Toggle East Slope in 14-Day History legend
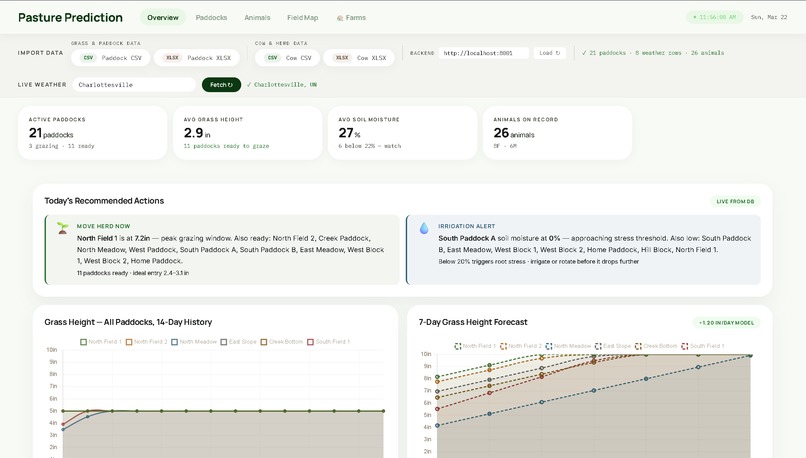Image resolution: width=806 pixels, height=458 pixels. click(x=238, y=342)
